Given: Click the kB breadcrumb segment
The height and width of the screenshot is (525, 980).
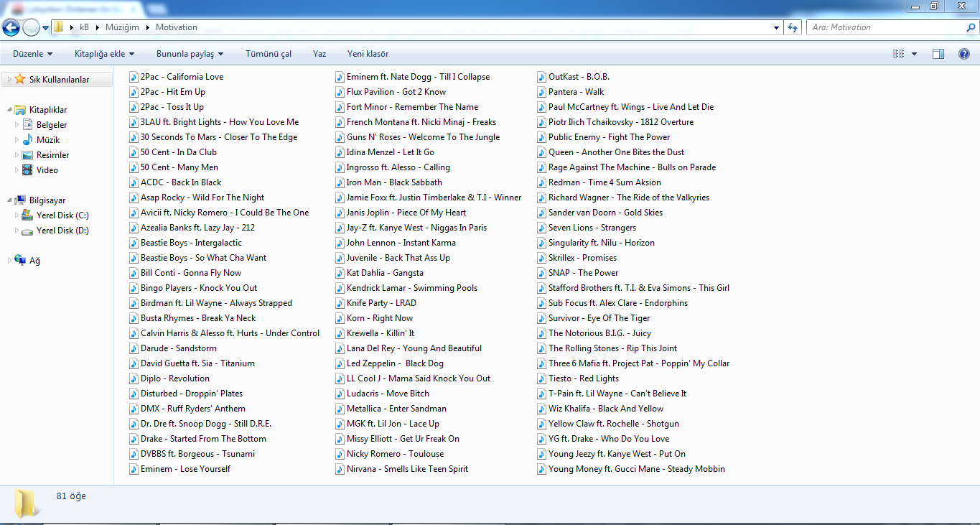Looking at the screenshot, I should point(85,27).
